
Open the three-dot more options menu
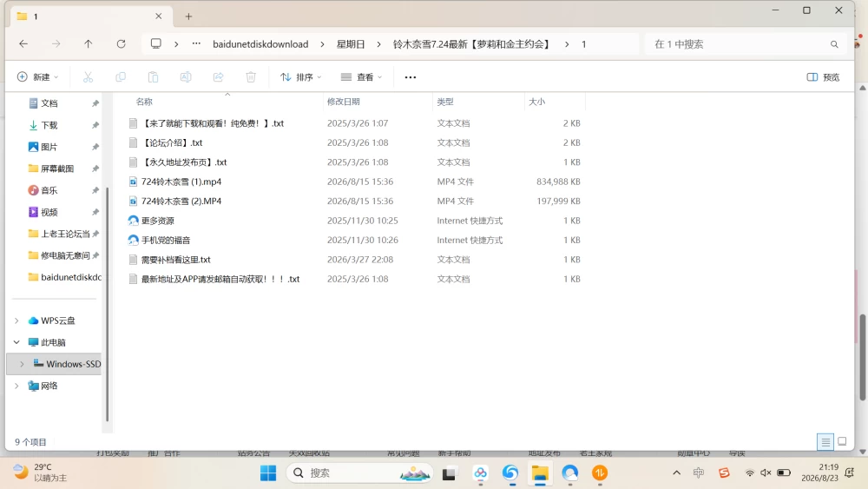click(x=411, y=77)
